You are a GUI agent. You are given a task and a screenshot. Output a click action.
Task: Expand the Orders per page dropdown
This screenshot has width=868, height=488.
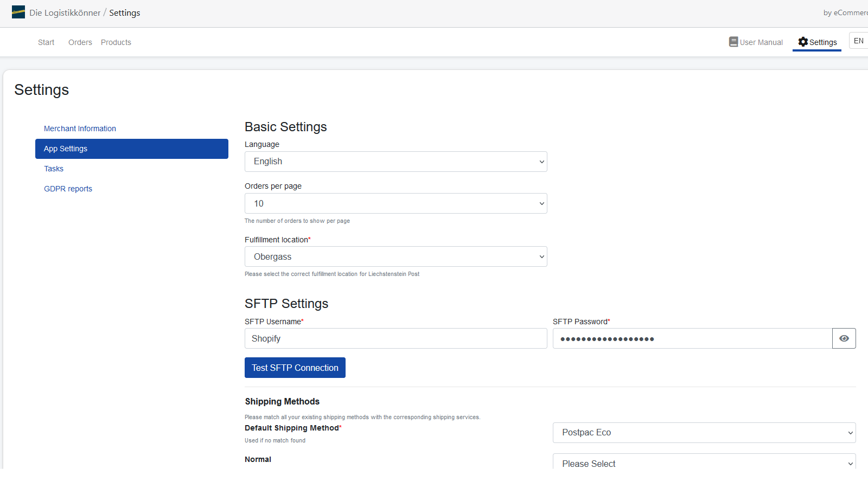tap(395, 203)
